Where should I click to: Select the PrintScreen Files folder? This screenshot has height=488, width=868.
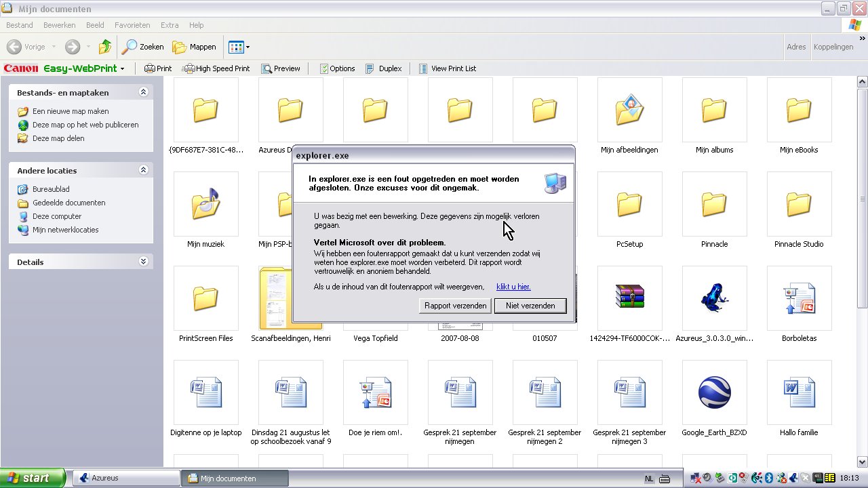205,298
